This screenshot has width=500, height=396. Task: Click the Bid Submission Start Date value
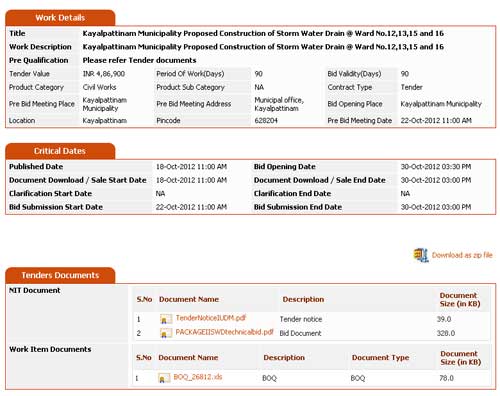[191, 207]
